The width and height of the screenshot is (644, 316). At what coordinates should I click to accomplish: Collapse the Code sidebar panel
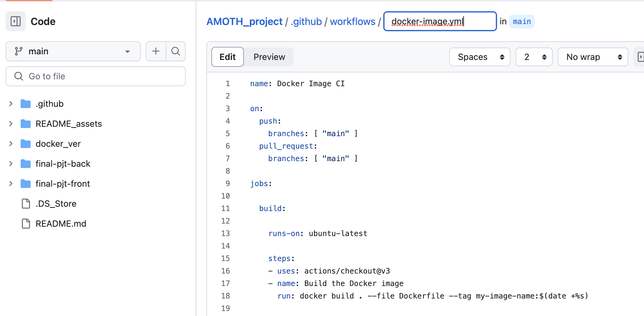coord(15,21)
